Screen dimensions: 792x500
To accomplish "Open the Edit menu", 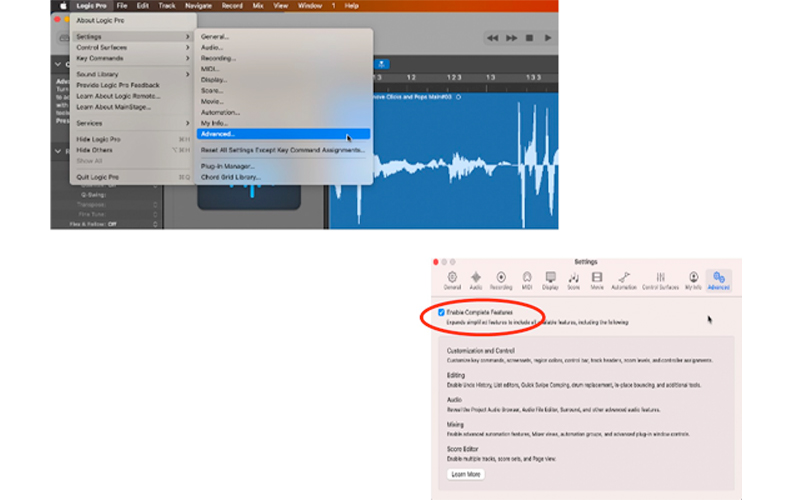I will [x=143, y=6].
